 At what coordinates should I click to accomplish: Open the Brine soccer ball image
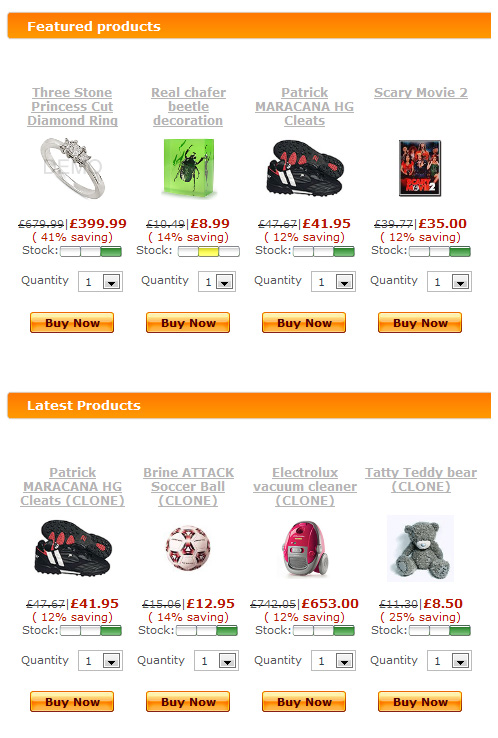(188, 548)
